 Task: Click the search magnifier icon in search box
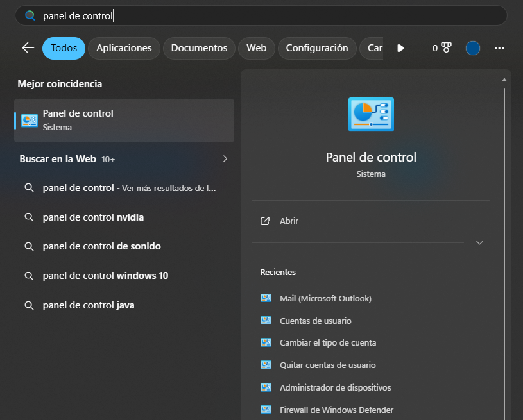(x=30, y=15)
